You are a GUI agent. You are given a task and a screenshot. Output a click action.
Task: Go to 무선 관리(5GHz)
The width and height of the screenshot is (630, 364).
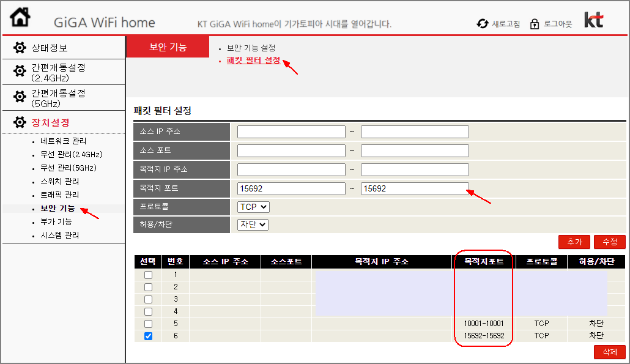(69, 168)
